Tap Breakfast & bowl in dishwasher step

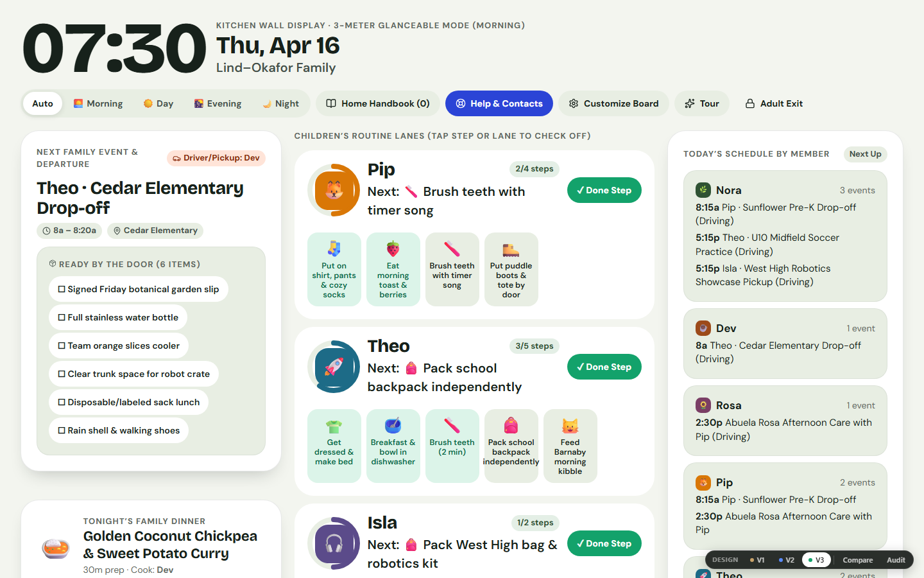point(393,446)
